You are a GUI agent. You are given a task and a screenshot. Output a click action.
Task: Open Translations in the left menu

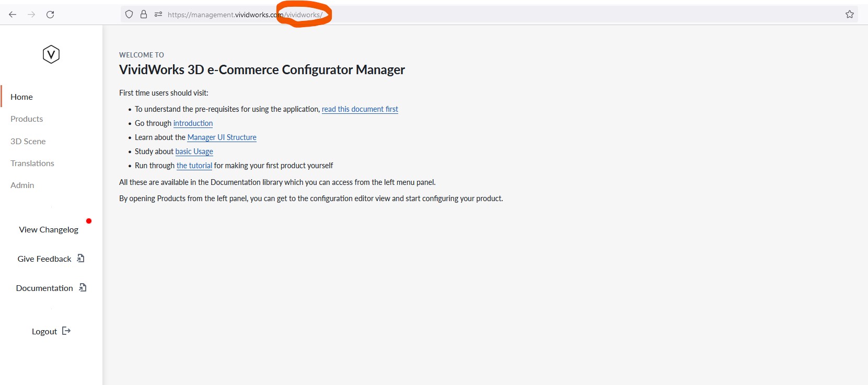point(32,163)
